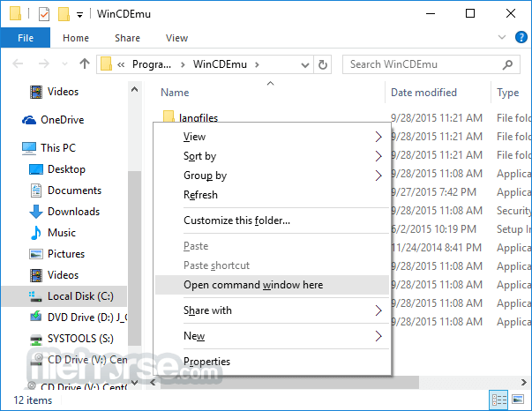The image size is (532, 411).
Task: Open the File ribbon tab
Action: (26, 38)
